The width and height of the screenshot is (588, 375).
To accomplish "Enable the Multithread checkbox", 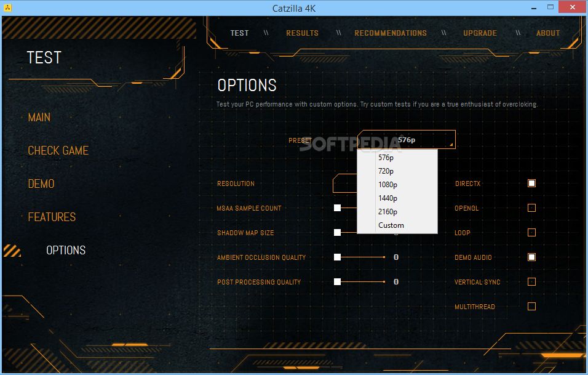I will [x=531, y=306].
